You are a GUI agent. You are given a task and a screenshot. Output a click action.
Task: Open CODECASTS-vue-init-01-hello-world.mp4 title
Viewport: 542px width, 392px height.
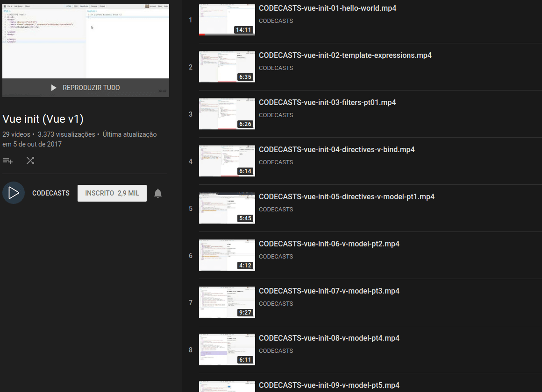click(328, 8)
